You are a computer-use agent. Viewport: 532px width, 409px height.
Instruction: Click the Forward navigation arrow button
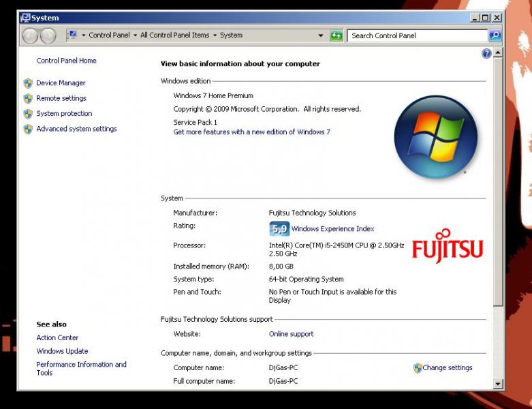(x=48, y=35)
